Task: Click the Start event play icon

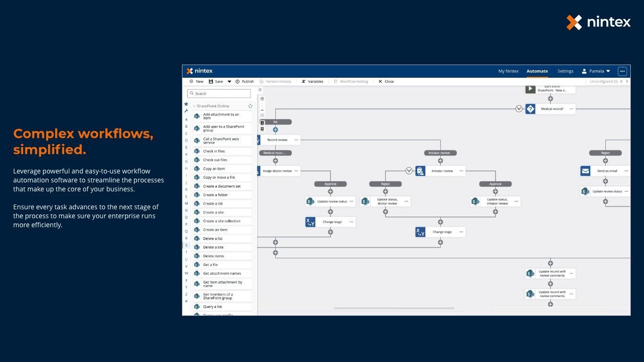Action: click(x=530, y=89)
